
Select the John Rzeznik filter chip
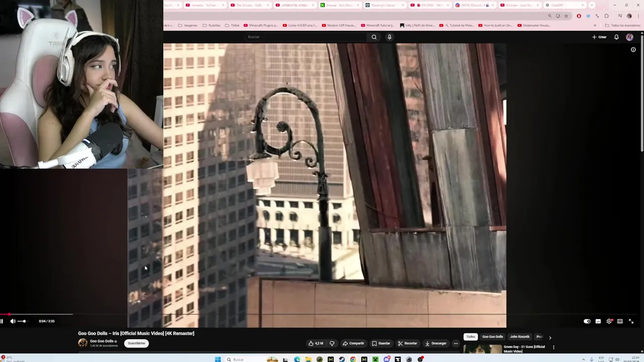click(520, 337)
